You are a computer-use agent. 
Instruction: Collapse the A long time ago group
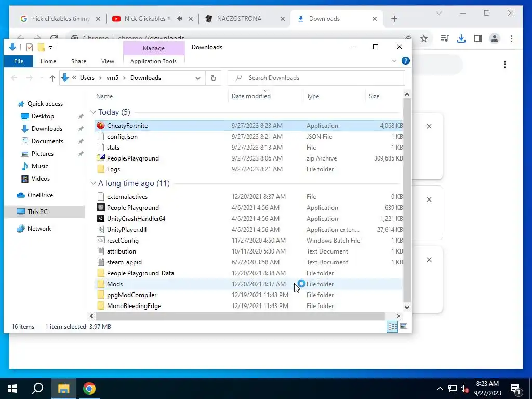(x=93, y=183)
